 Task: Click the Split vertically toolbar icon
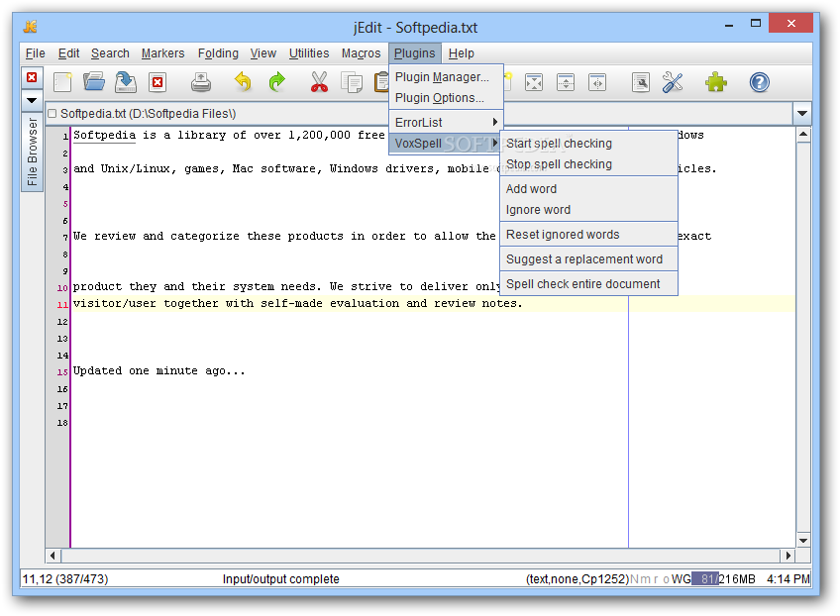597,82
